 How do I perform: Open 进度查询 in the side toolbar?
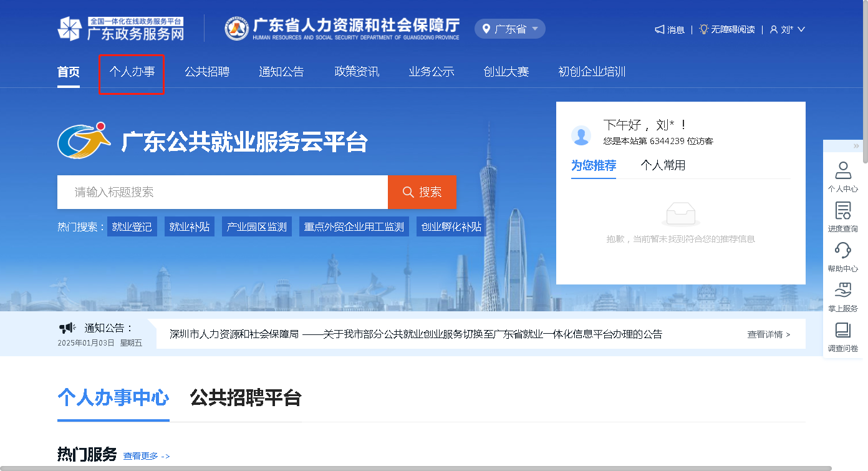[843, 217]
